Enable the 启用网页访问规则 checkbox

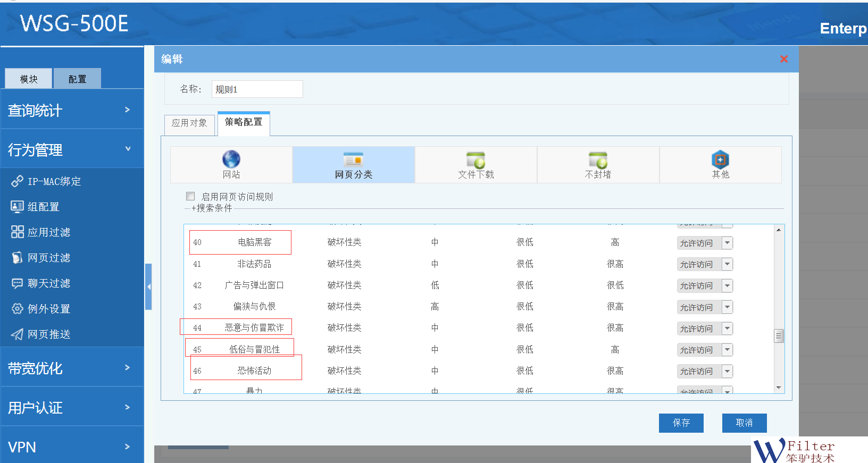coord(190,196)
